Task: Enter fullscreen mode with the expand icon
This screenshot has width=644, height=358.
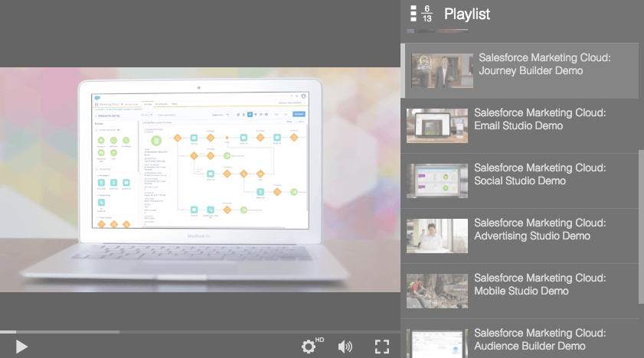Action: click(x=382, y=347)
